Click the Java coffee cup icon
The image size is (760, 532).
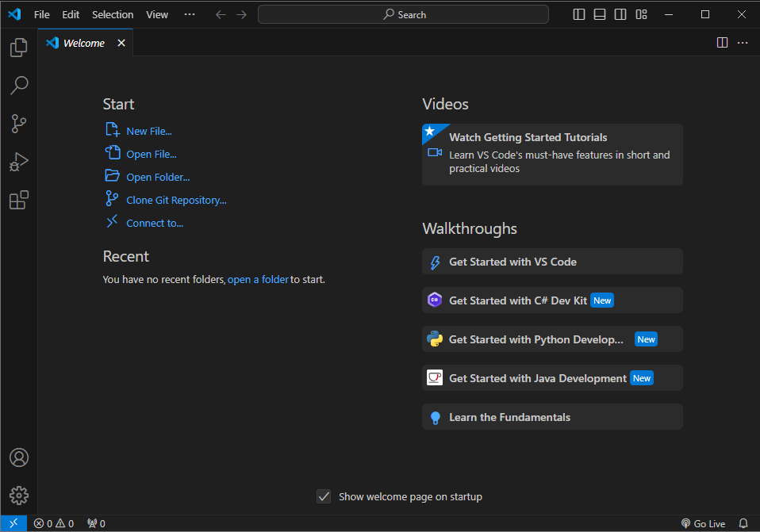435,377
